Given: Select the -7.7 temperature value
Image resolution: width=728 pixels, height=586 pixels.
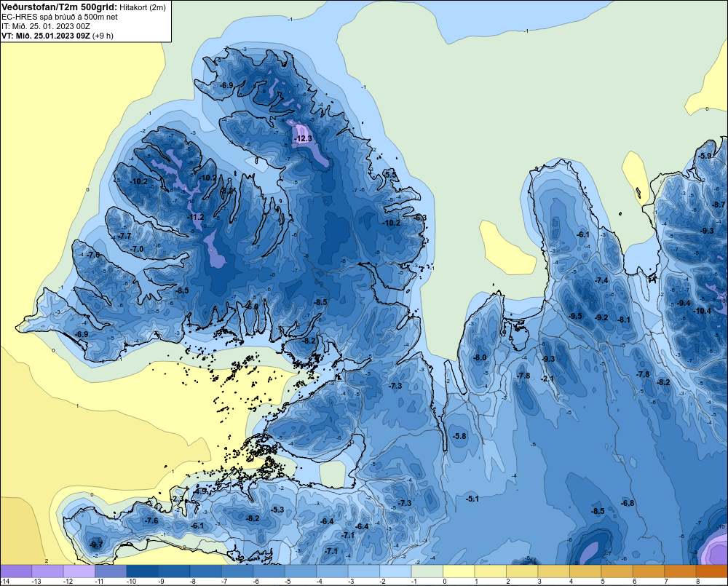Looking at the screenshot, I should [124, 236].
